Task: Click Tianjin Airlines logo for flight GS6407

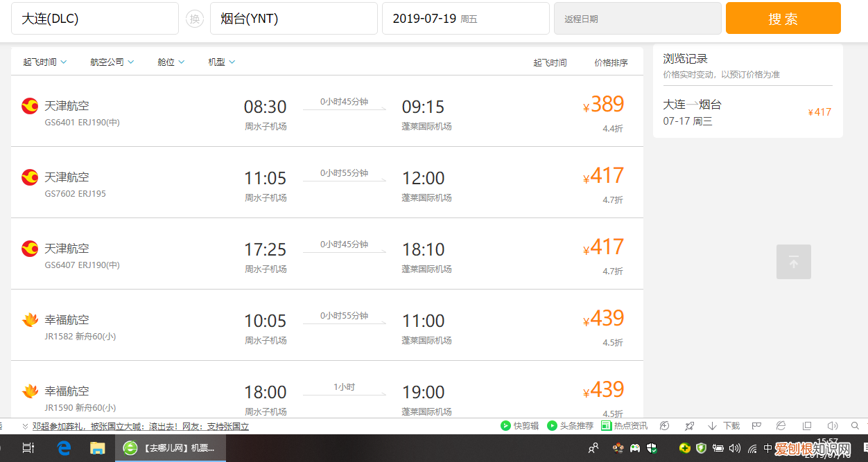Action: [x=30, y=249]
